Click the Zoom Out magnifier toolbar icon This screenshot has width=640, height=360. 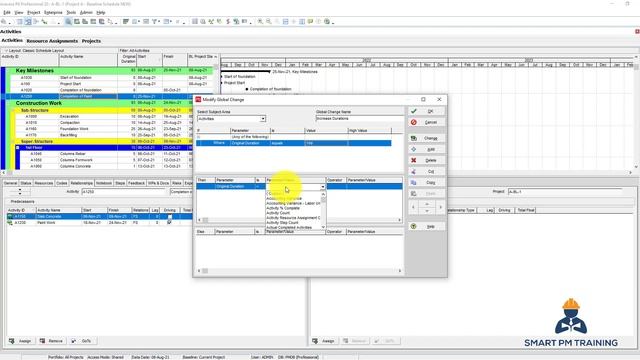[269, 22]
